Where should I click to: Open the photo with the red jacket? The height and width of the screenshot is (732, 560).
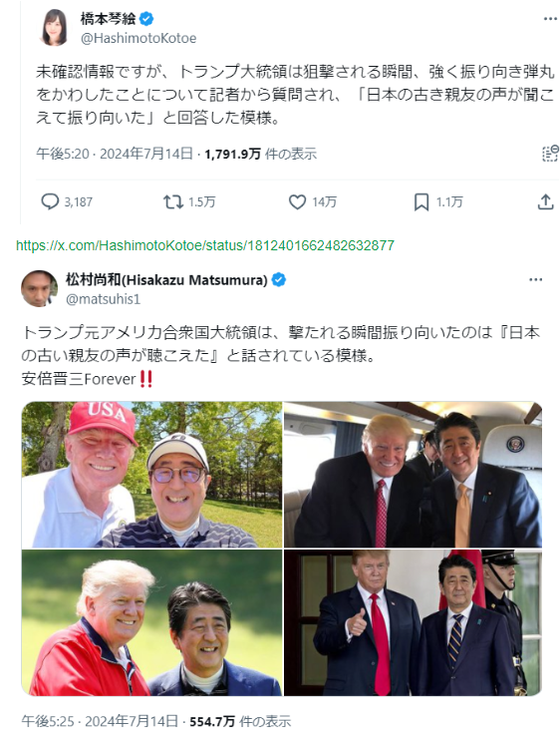click(x=152, y=622)
